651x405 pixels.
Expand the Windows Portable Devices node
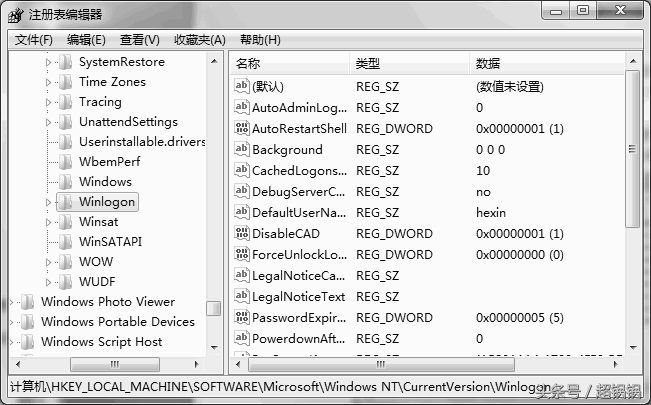pyautogui.click(x=12, y=322)
